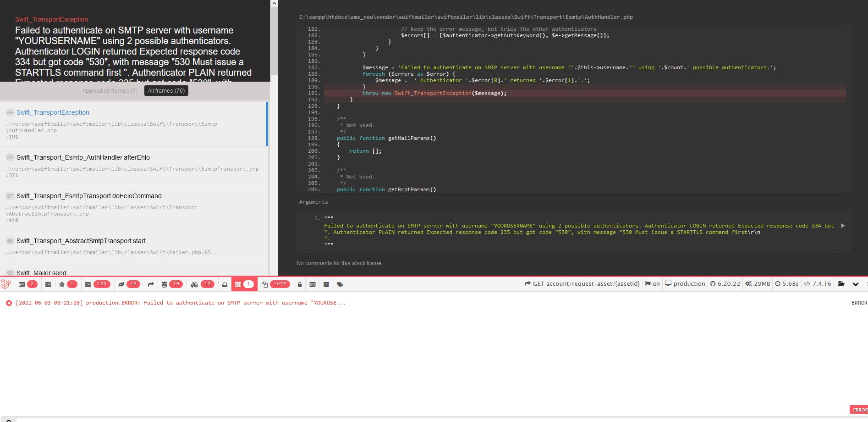Click the tag icon in the debugbar
Viewport: 868px width, 422px height.
(340, 284)
